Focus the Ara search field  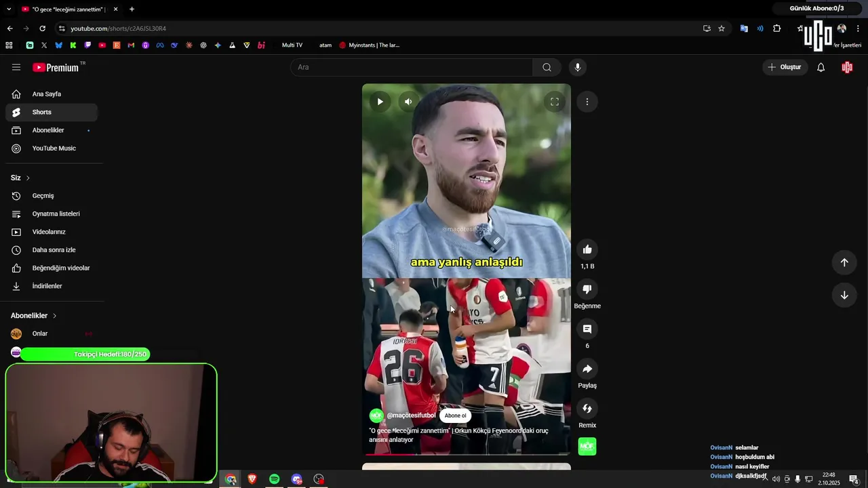coord(412,67)
